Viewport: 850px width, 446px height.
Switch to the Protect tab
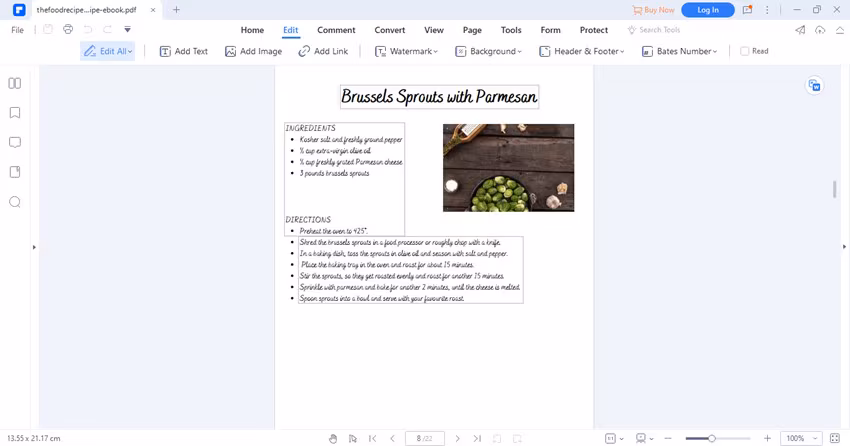(594, 30)
